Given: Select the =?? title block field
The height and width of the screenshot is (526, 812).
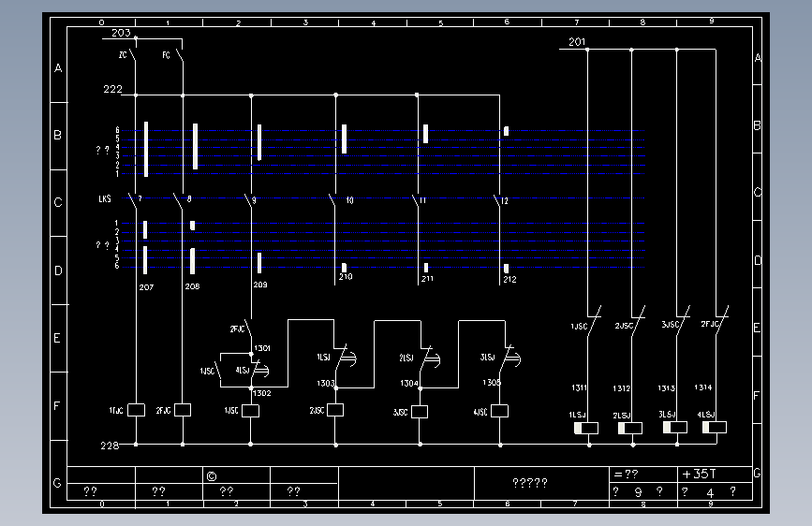Looking at the screenshot, I should coord(626,475).
